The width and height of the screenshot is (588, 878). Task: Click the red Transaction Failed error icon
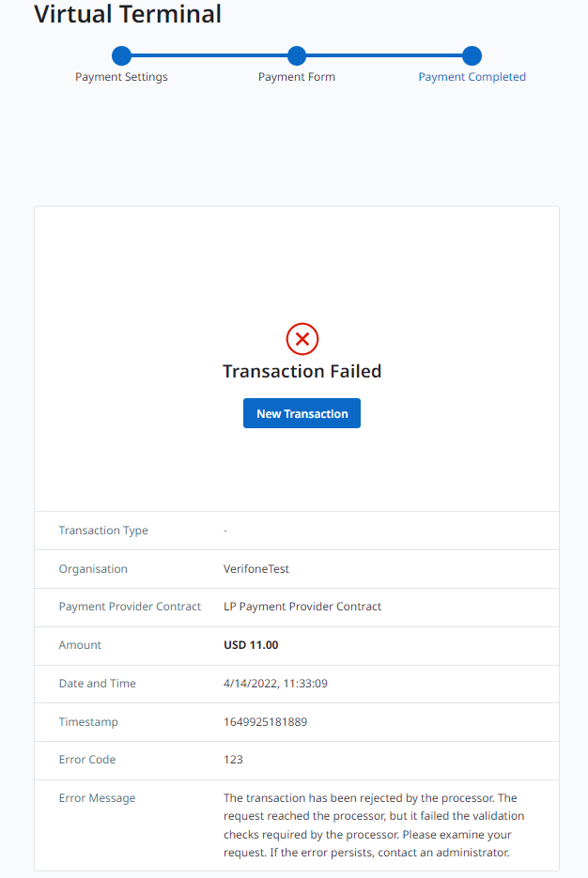[302, 339]
